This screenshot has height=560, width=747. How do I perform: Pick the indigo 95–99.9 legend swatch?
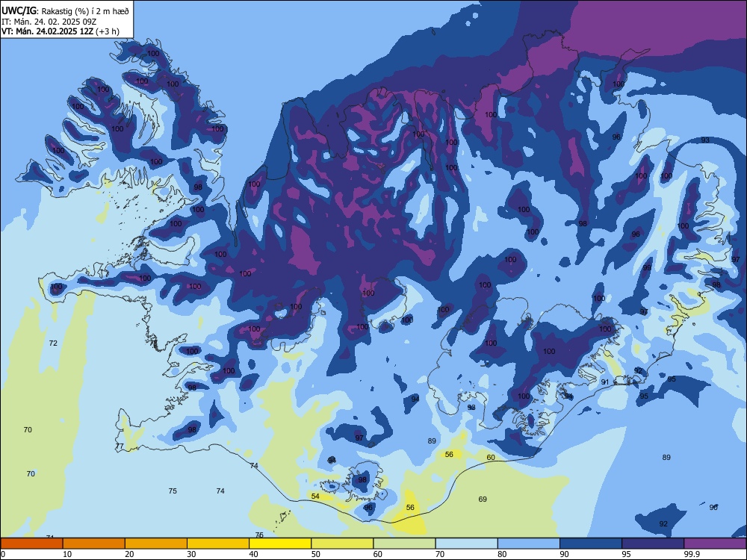click(653, 544)
